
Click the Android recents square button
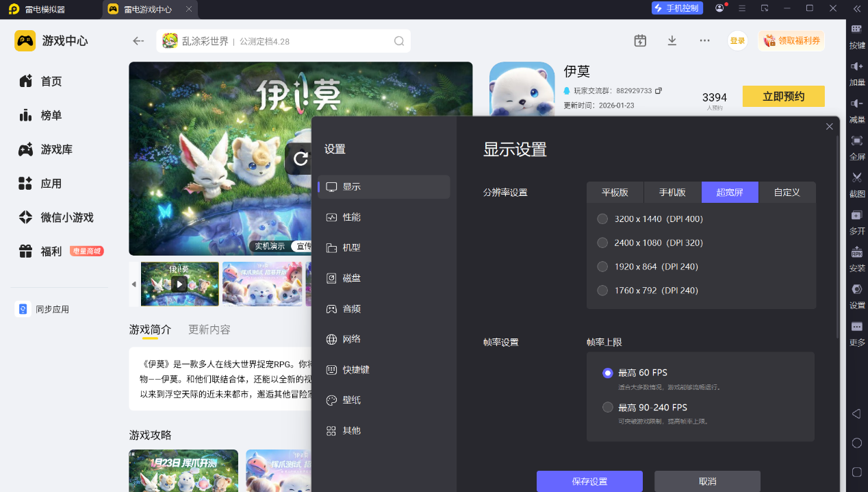(856, 471)
